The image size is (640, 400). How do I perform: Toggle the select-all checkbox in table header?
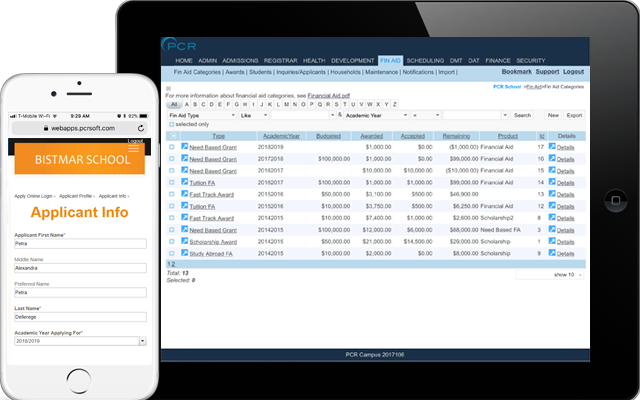coord(173,136)
